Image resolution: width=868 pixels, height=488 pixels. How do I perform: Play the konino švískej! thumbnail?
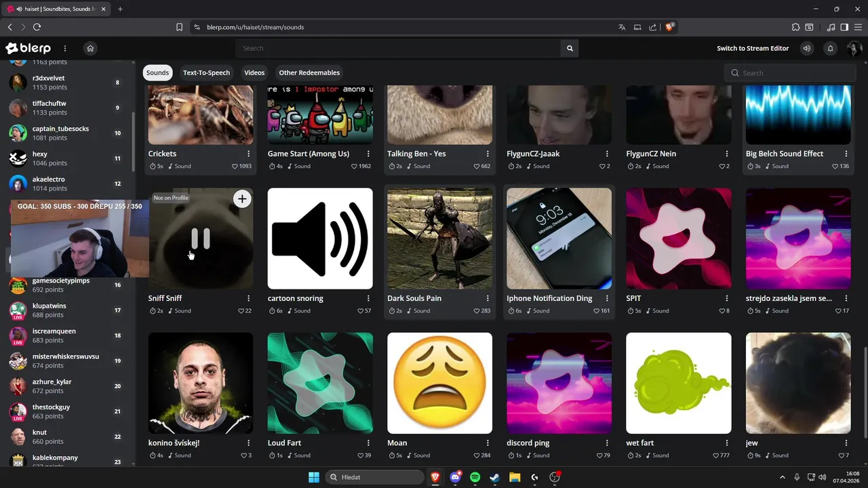click(201, 383)
